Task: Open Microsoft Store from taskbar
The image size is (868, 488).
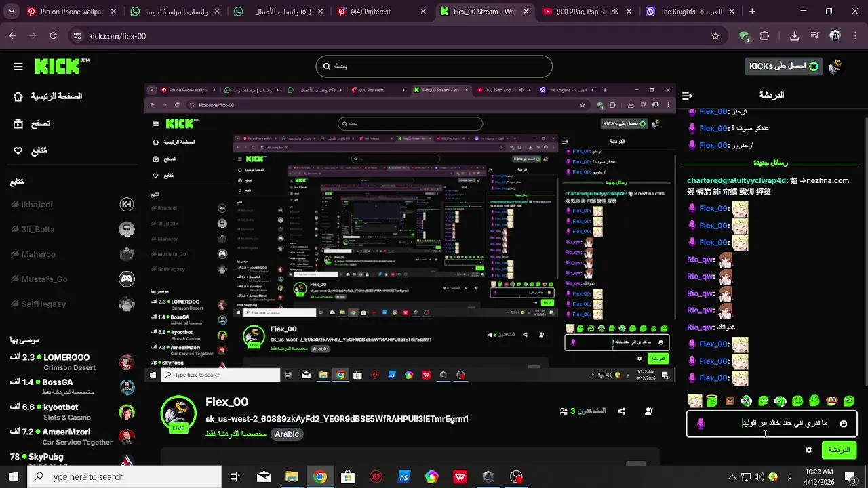Action: point(348,477)
